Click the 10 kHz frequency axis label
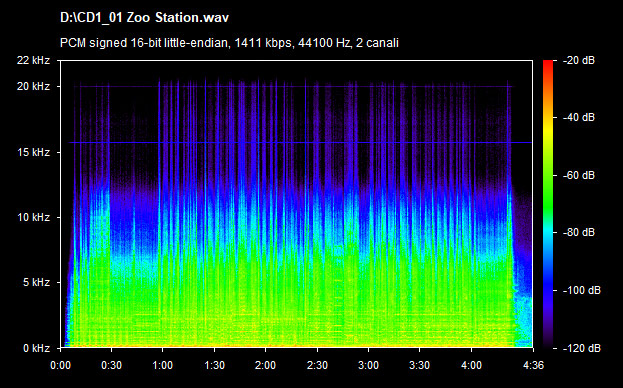 pyautogui.click(x=33, y=217)
